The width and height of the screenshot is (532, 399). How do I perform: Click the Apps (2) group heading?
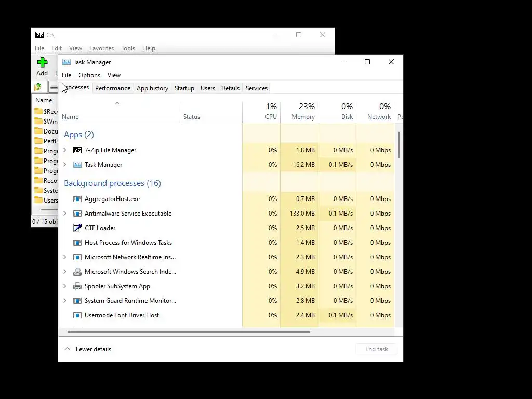click(x=79, y=135)
